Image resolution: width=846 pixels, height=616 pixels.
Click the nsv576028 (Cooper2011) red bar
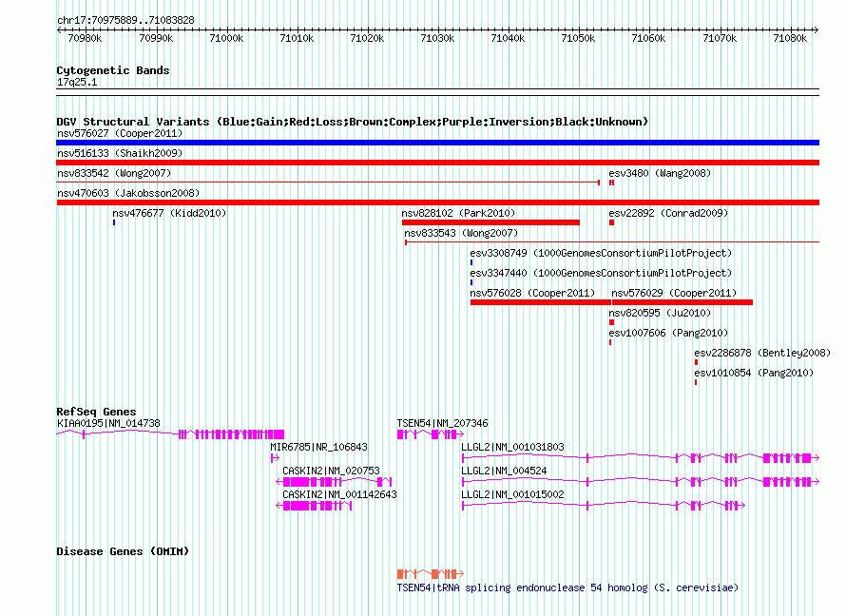(x=540, y=302)
